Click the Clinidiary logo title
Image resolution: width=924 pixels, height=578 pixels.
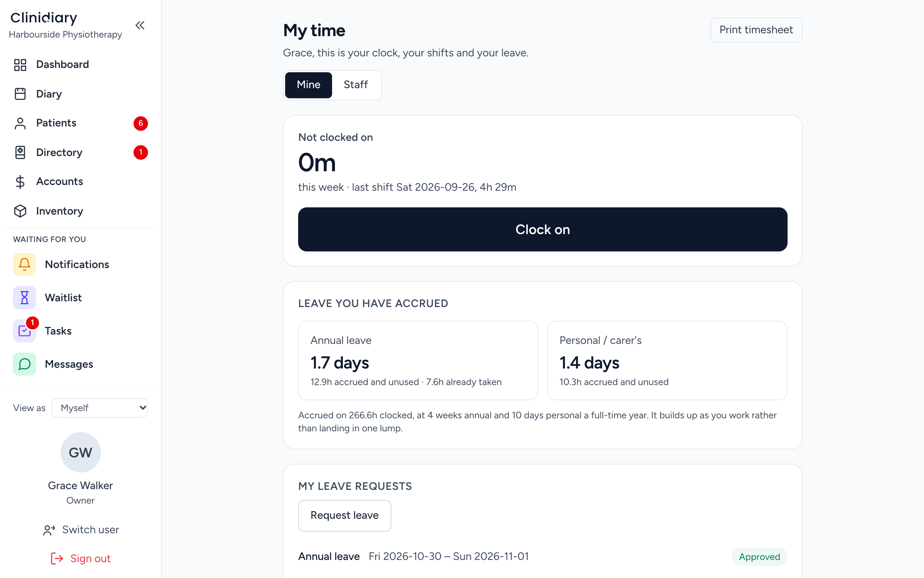44,18
